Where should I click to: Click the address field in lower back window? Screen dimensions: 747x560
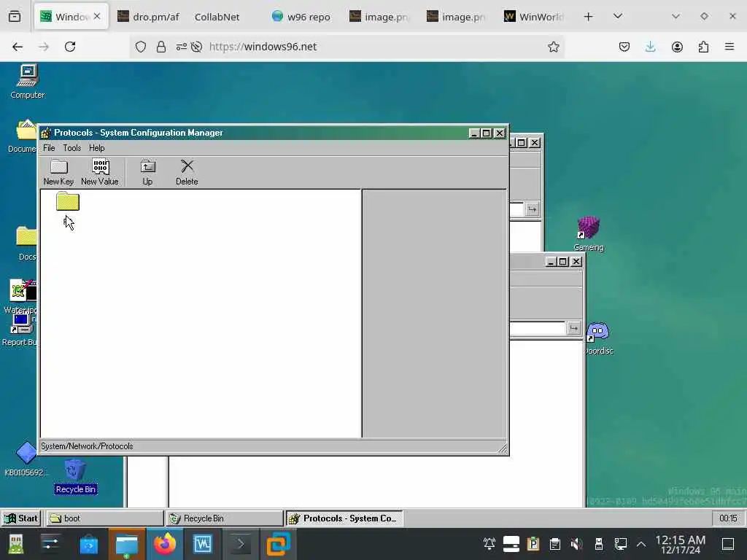(538, 328)
